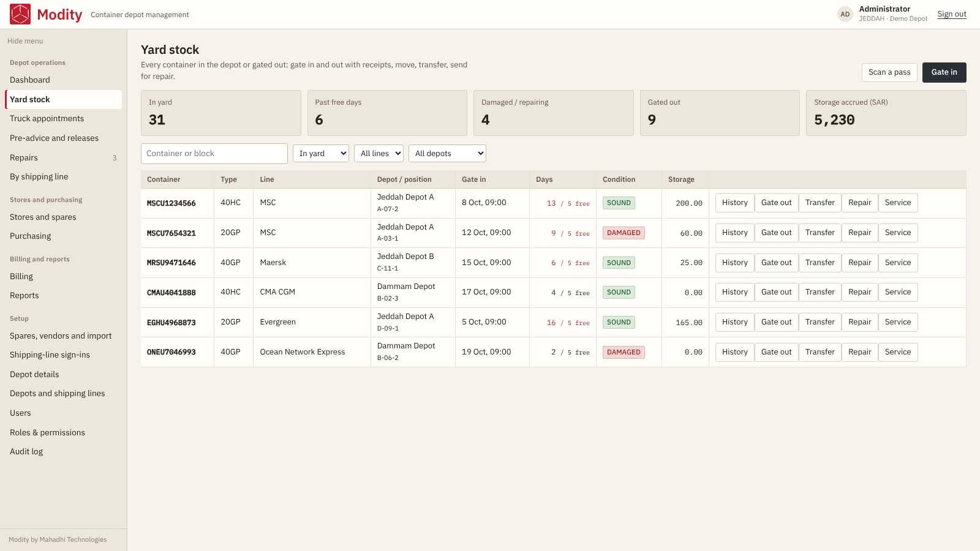Open the All depots filter dropdown
This screenshot has height=551, width=980.
447,154
